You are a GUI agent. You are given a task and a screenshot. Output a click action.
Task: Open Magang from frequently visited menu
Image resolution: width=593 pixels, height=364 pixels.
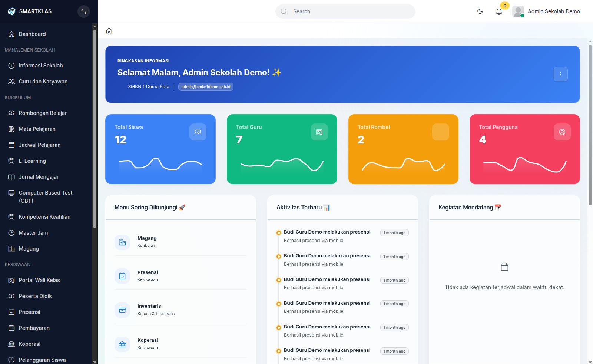(180, 242)
